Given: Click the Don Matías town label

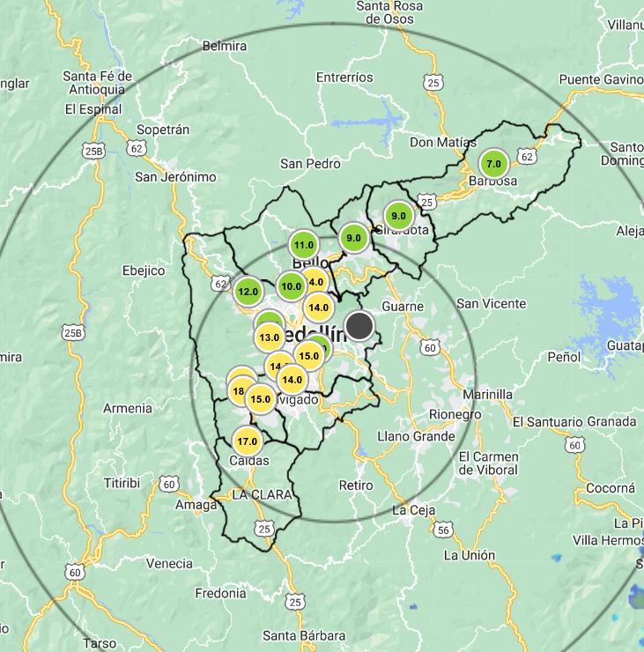Looking at the screenshot, I should [443, 142].
